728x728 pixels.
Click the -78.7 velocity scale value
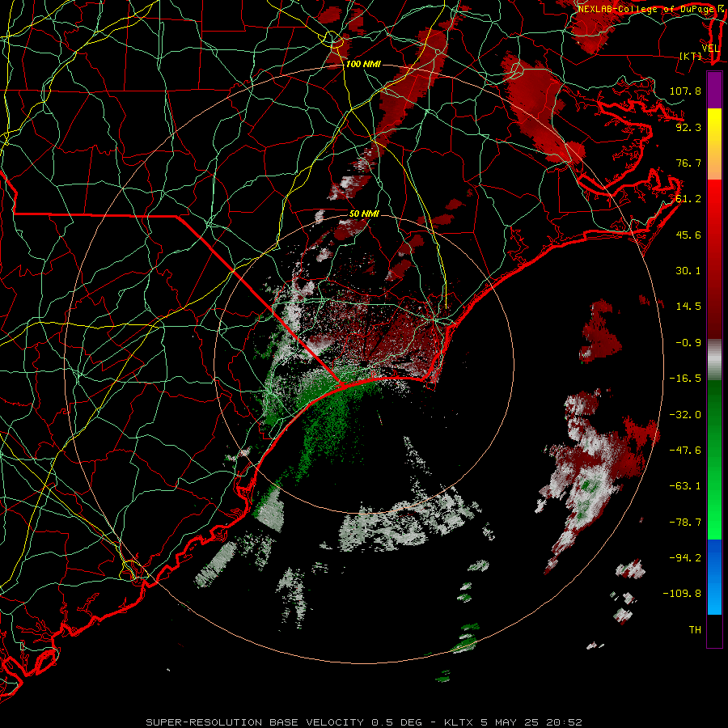point(685,523)
